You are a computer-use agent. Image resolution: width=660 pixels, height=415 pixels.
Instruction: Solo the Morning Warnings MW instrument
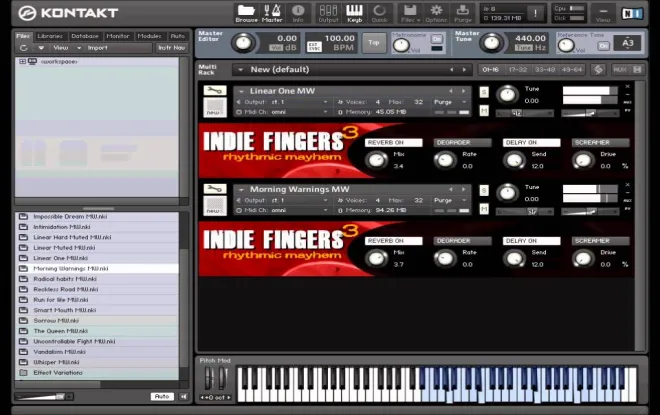point(484,191)
